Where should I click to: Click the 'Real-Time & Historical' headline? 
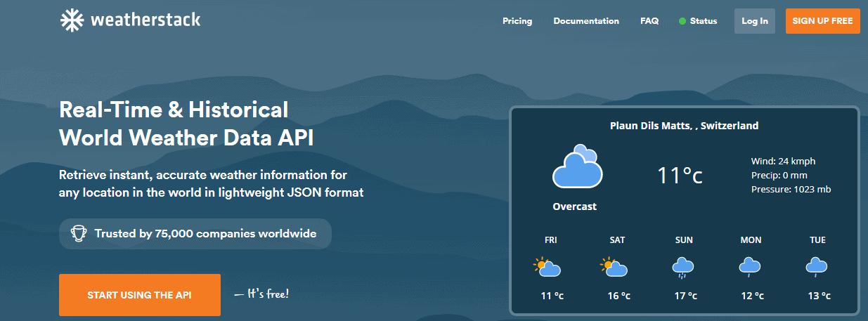[174, 110]
